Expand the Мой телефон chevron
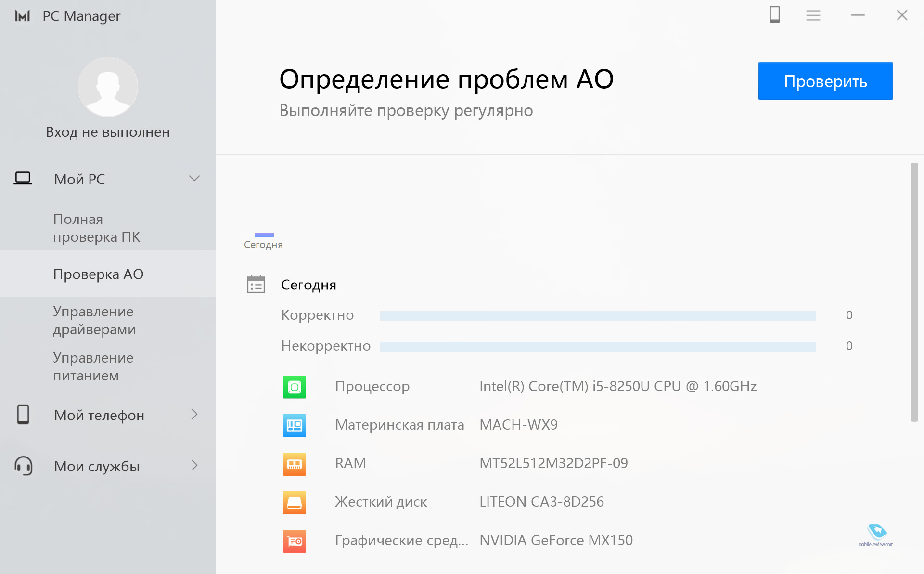Image resolution: width=924 pixels, height=574 pixels. point(194,415)
